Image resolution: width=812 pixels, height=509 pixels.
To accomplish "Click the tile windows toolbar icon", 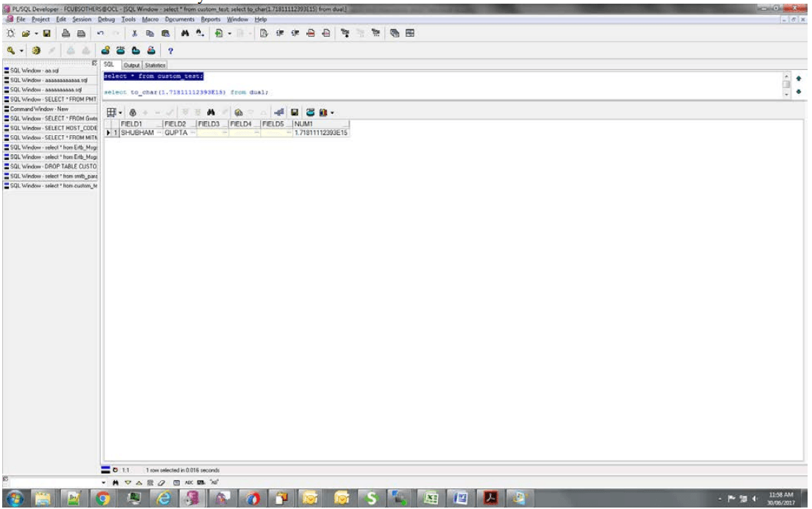I will point(410,34).
